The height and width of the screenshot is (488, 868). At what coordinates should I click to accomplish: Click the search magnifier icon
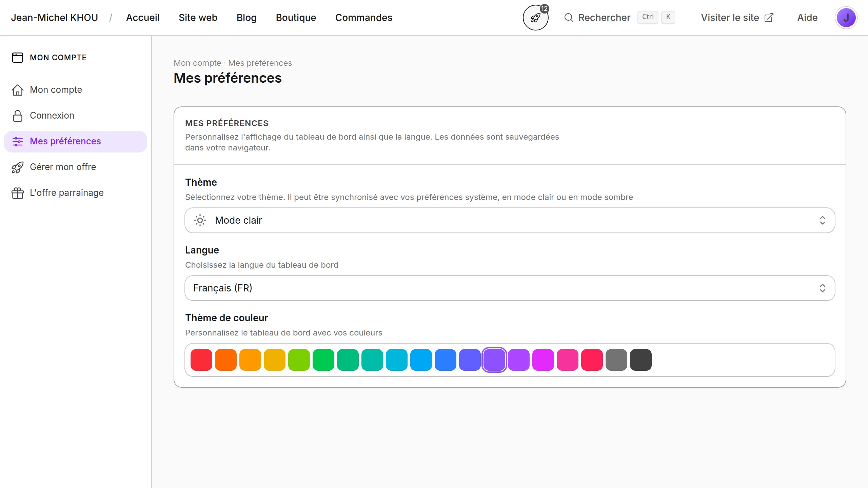(x=569, y=18)
